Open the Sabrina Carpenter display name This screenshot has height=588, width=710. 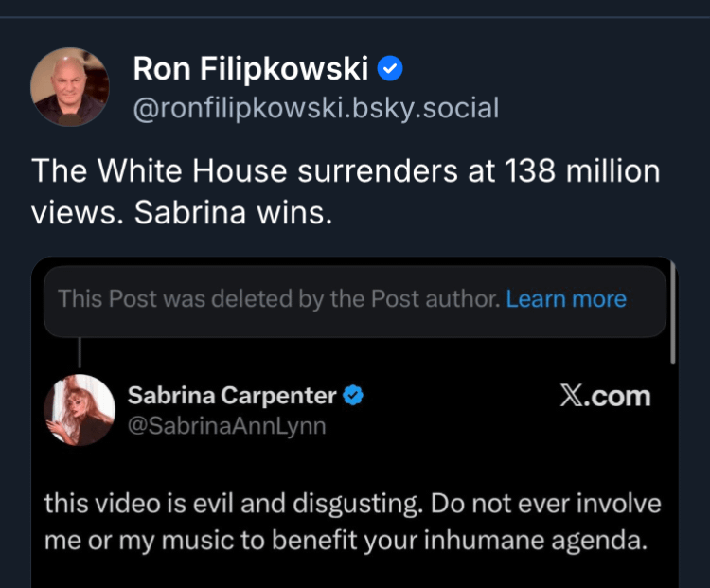(232, 395)
